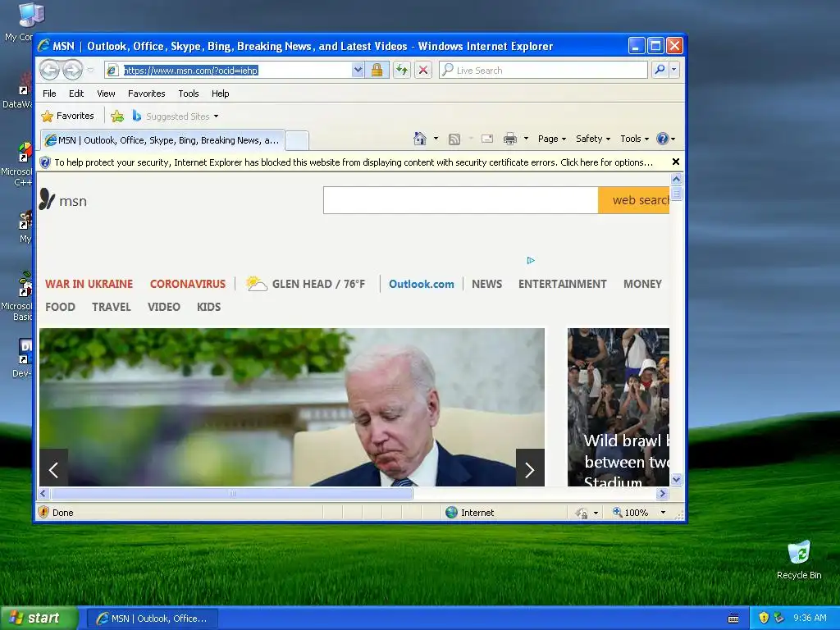Image resolution: width=840 pixels, height=630 pixels.
Task: Select the URL in the address bar
Action: tap(190, 71)
